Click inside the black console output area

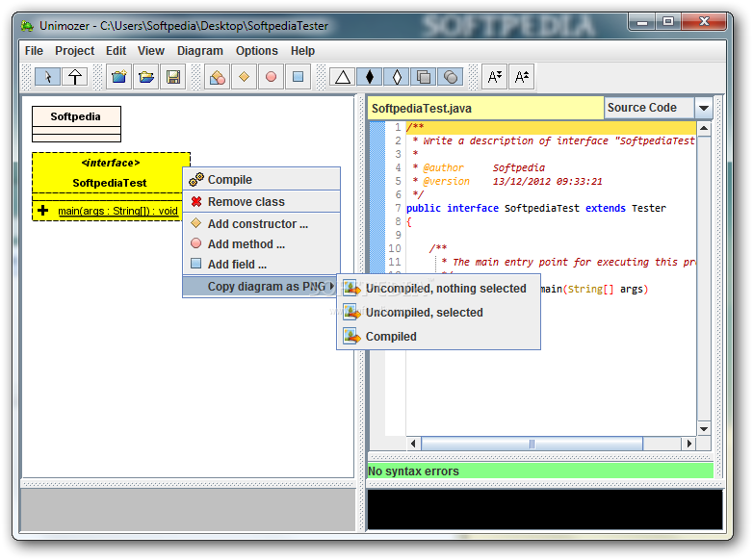pyautogui.click(x=545, y=510)
